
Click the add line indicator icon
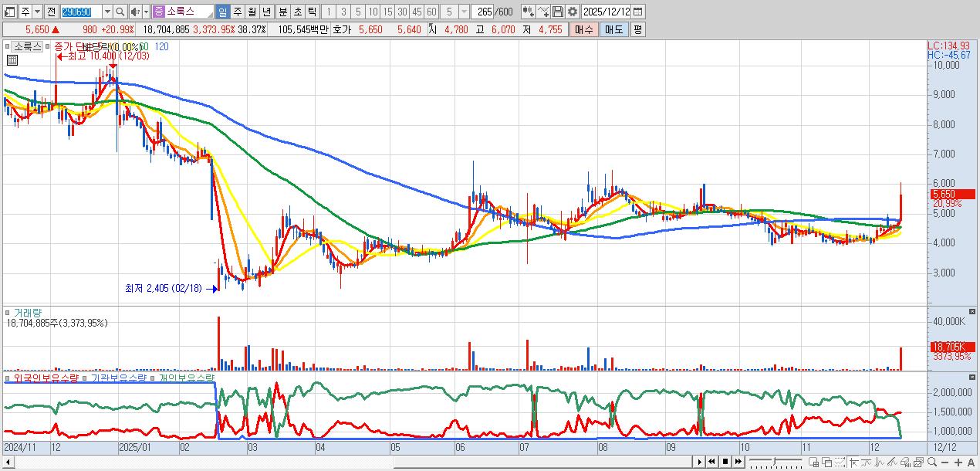coord(543,12)
